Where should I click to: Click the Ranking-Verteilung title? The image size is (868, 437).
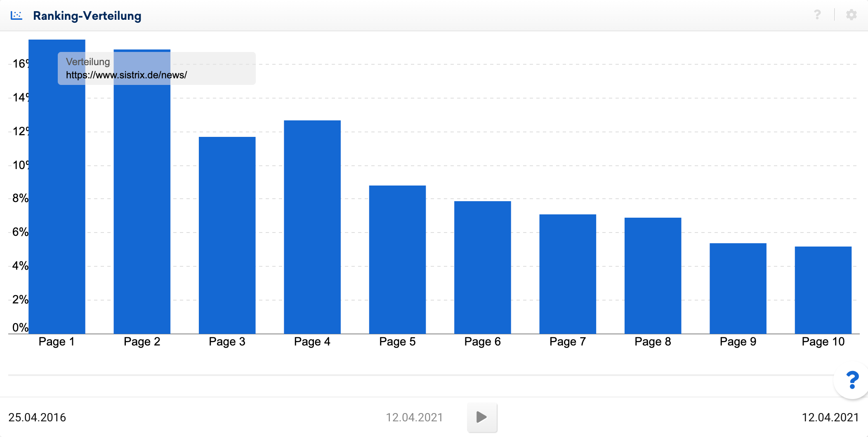click(87, 16)
